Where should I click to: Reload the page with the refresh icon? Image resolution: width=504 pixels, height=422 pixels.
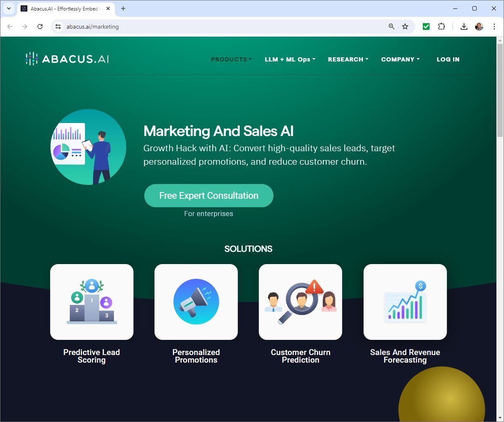[x=40, y=27]
